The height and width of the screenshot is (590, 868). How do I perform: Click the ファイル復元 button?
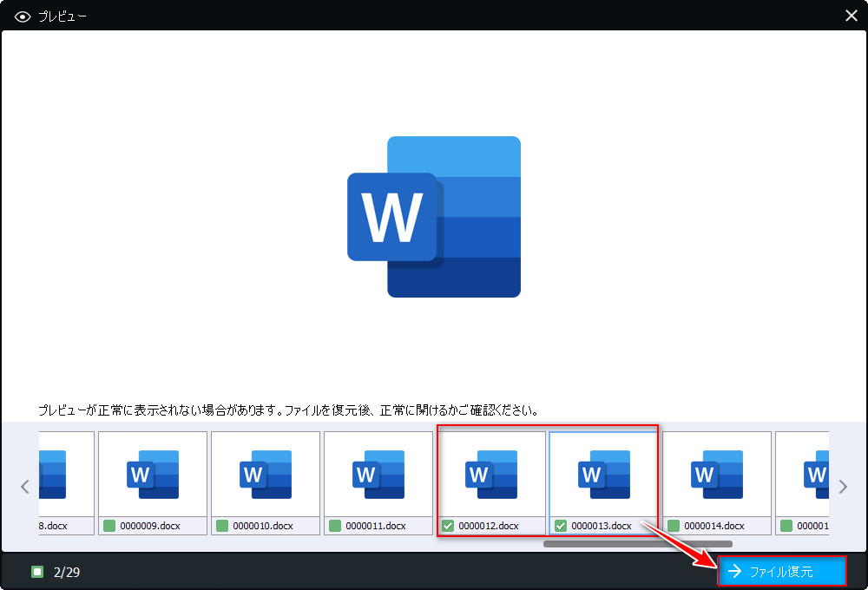(x=782, y=571)
